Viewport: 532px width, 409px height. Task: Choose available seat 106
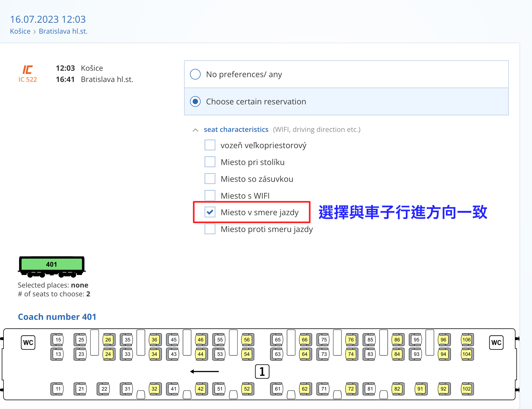click(x=467, y=340)
